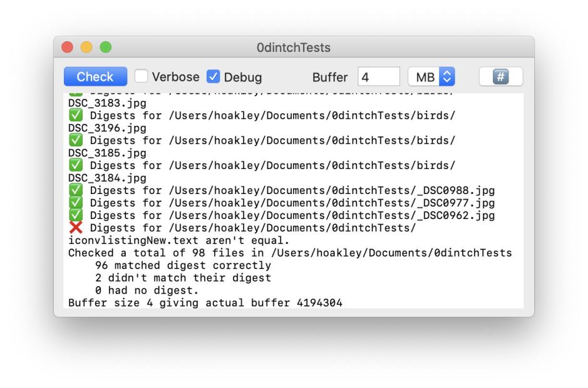Click the green checkmark for birds/DSC_3196.jpg entry
Image resolution: width=588 pixels, height=388 pixels.
(75, 115)
